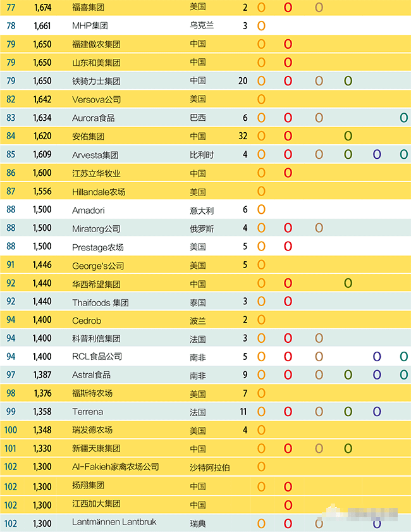
Task: Click country 乌克兰 in MHP集团 row
Action: coord(202,26)
